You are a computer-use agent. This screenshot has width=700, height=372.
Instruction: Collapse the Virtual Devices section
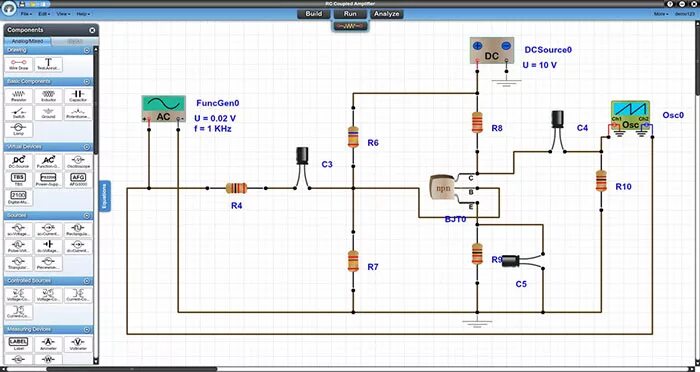(87, 147)
